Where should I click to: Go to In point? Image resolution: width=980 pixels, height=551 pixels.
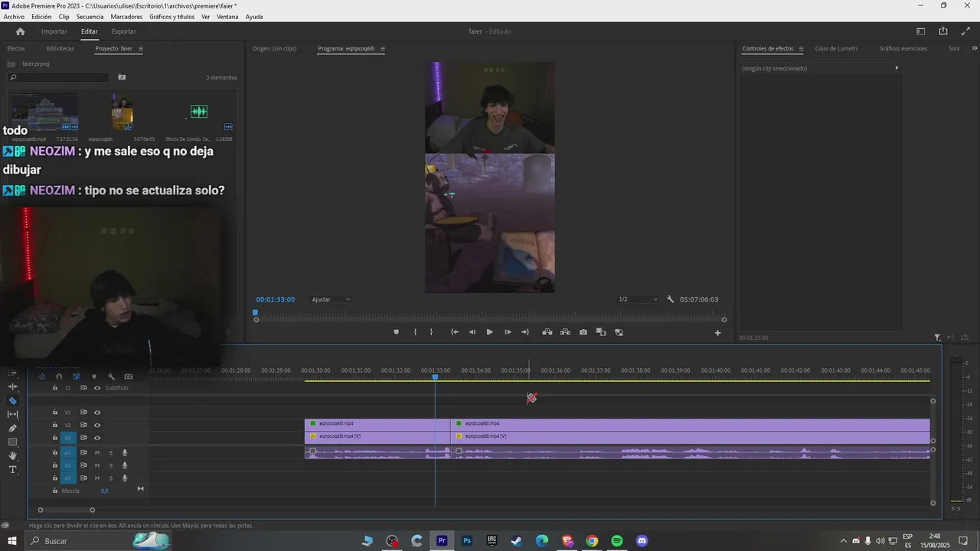pyautogui.click(x=455, y=332)
